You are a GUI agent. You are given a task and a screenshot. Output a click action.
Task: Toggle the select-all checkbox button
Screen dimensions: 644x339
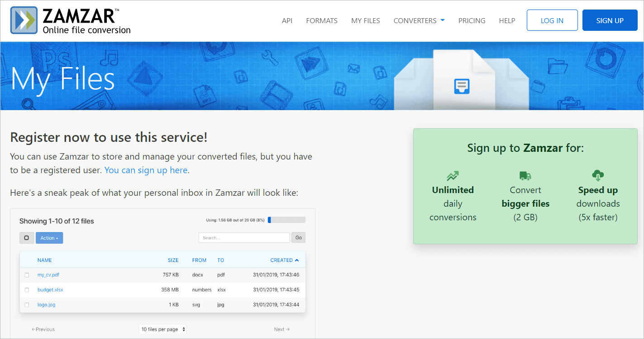click(27, 238)
